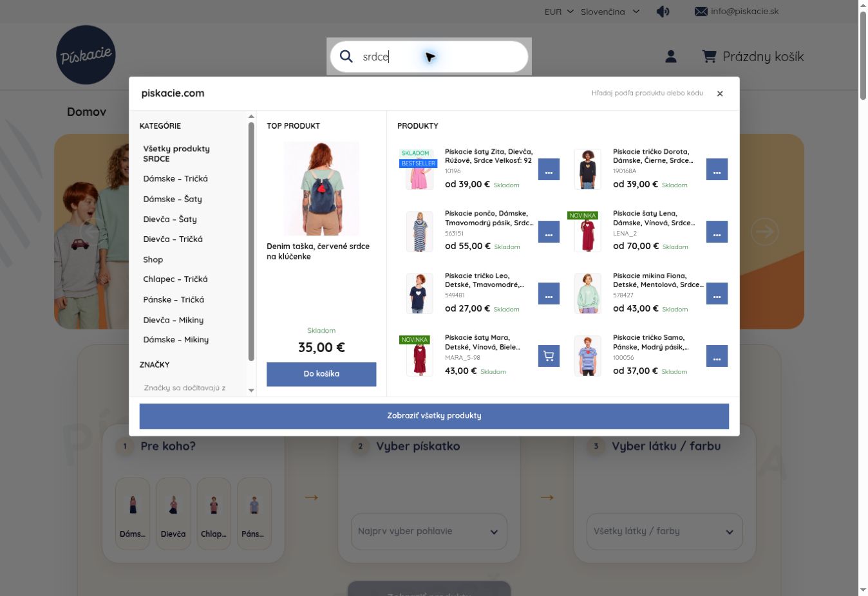The width and height of the screenshot is (868, 596).
Task: Close the search results popup
Action: [x=720, y=93]
